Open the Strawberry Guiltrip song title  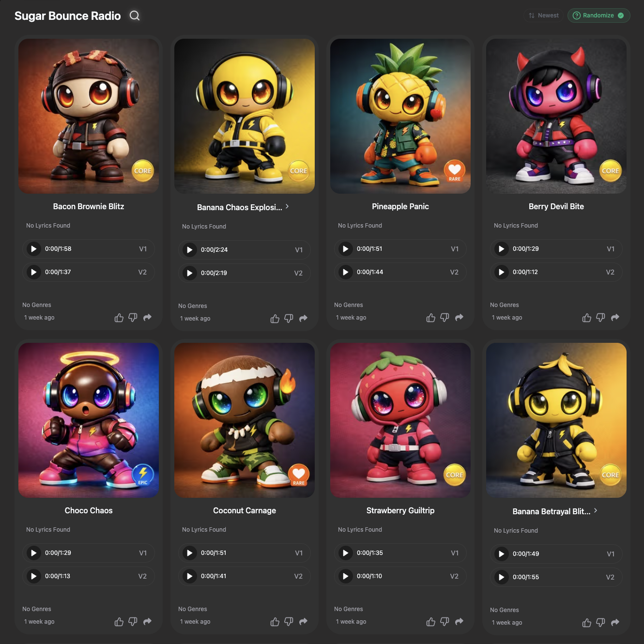click(400, 510)
